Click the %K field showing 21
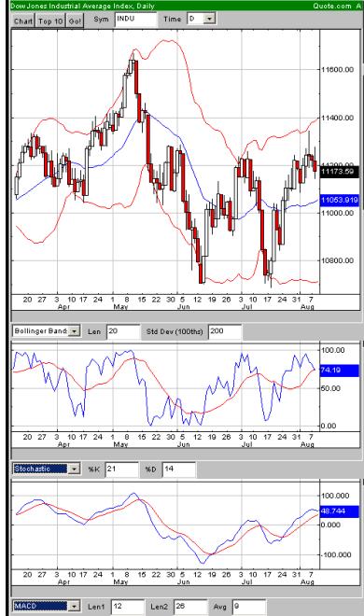 [121, 469]
